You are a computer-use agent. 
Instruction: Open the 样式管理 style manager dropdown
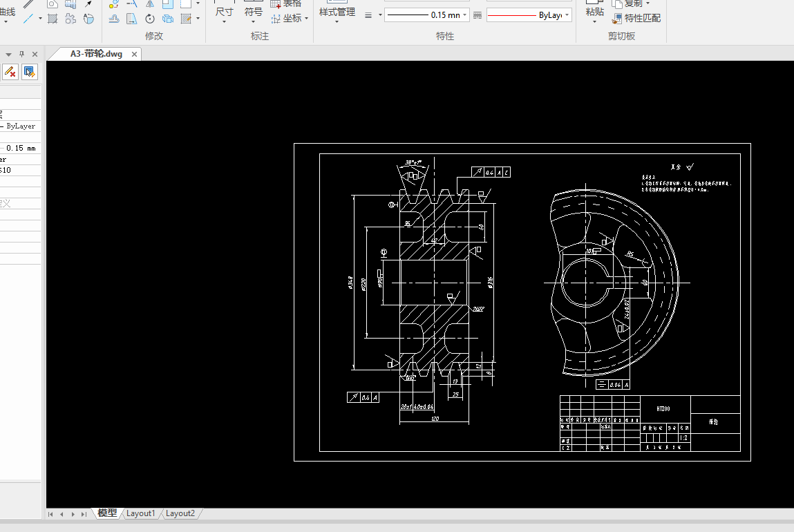(x=337, y=21)
